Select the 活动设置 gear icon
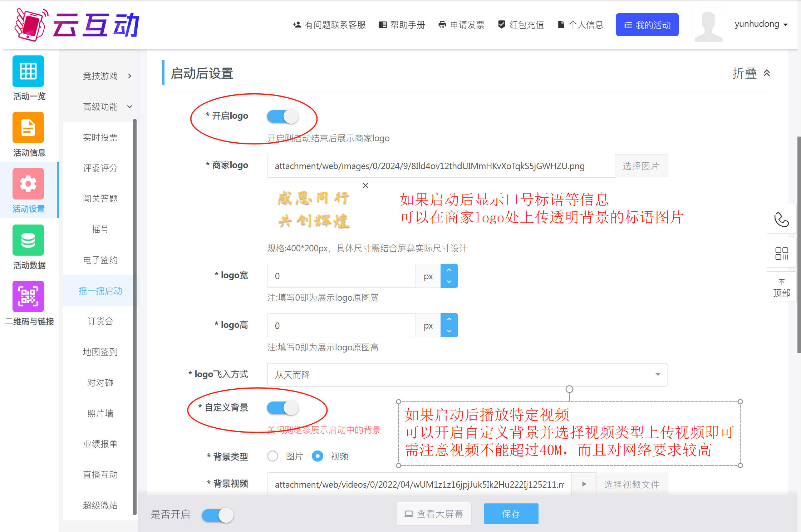 28,184
